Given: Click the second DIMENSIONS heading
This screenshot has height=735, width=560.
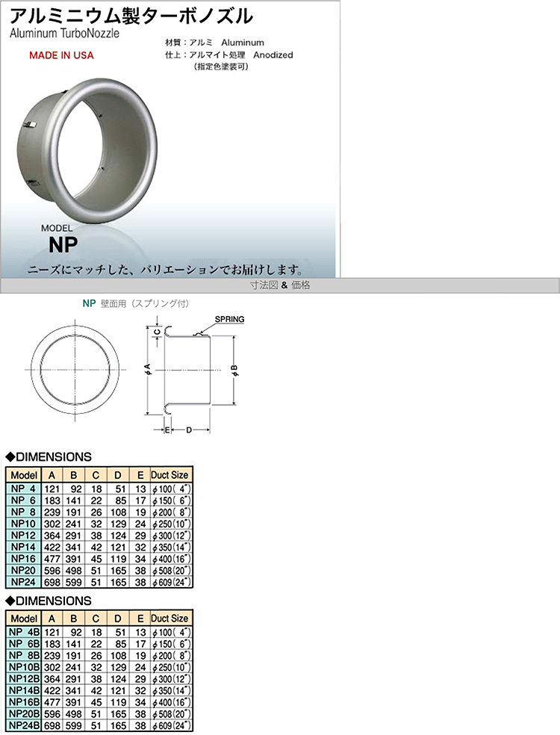Looking at the screenshot, I should [x=49, y=601].
